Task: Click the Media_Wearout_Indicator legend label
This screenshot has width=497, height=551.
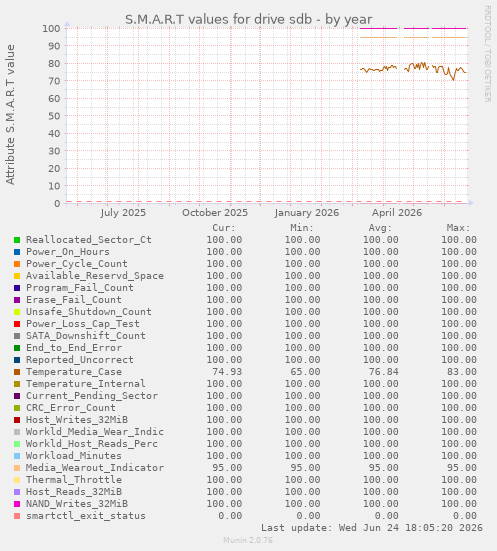Action: pyautogui.click(x=95, y=468)
